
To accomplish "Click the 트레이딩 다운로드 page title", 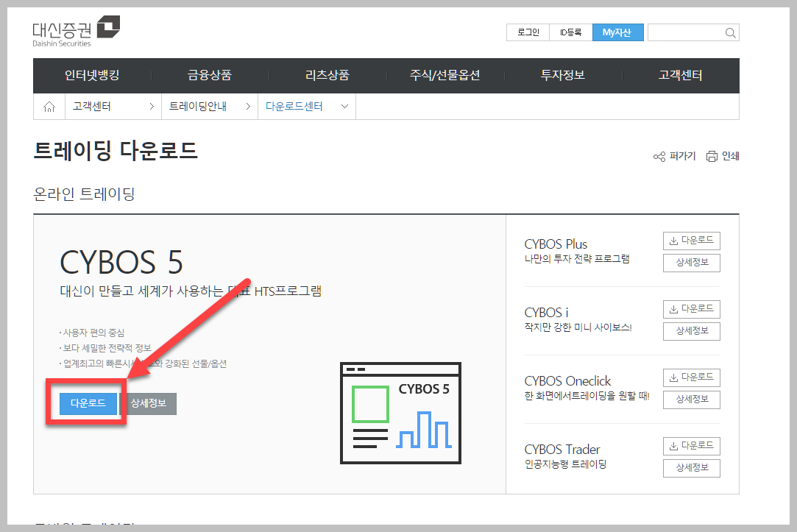I will point(116,151).
